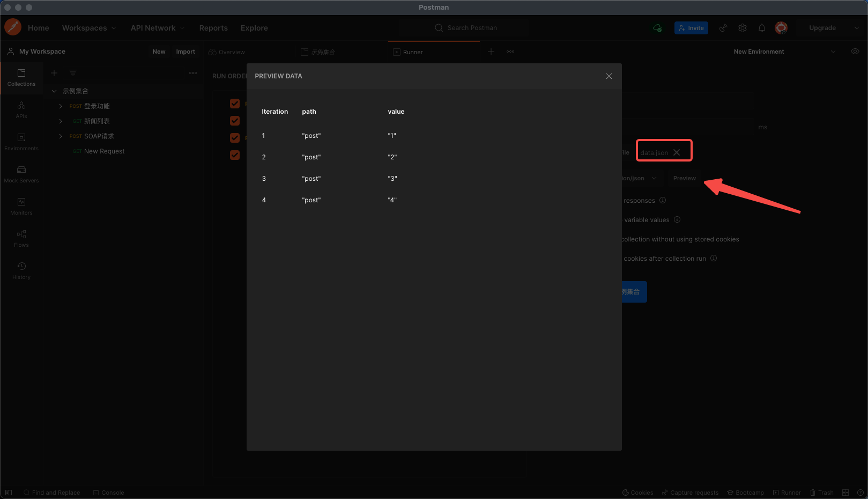Open the Mock Servers sidebar panel
868x499 pixels.
[21, 174]
